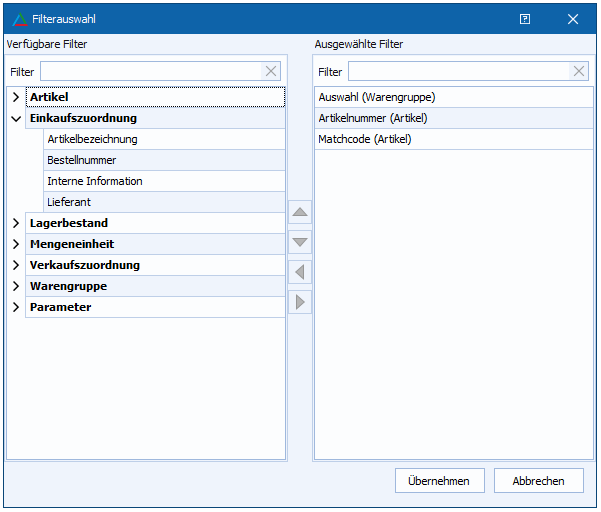This screenshot has height=512, width=601.
Task: Clear the selected filters search box
Action: 579,71
